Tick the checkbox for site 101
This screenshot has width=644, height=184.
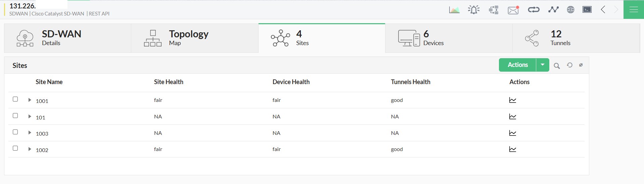tap(15, 116)
